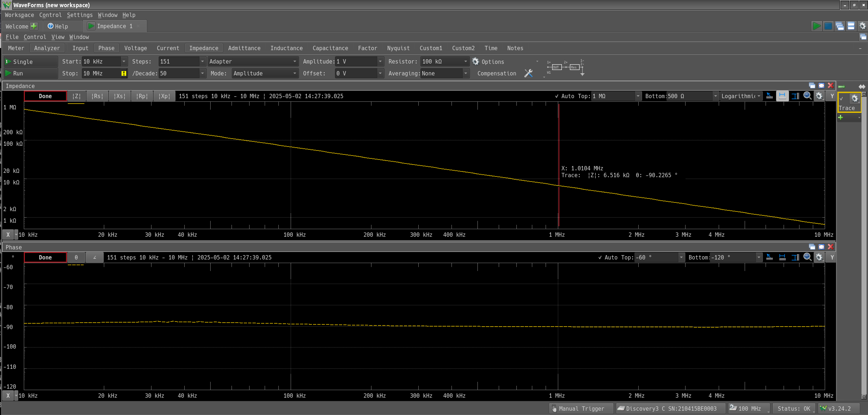
Task: Toggle X cursors in the Impedance plot toolbar
Action: click(x=782, y=96)
